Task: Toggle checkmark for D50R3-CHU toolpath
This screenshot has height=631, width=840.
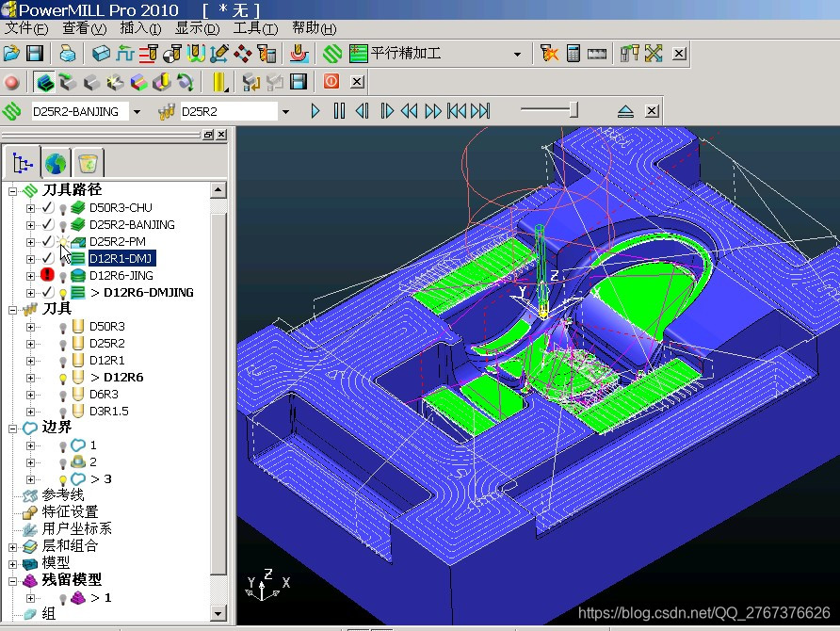Action: pos(47,207)
